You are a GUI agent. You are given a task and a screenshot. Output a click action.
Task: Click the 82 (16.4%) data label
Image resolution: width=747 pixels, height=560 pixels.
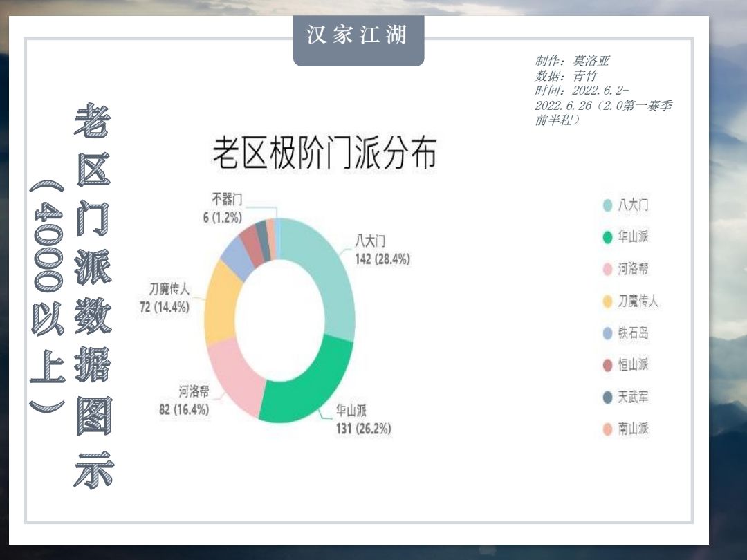click(184, 409)
